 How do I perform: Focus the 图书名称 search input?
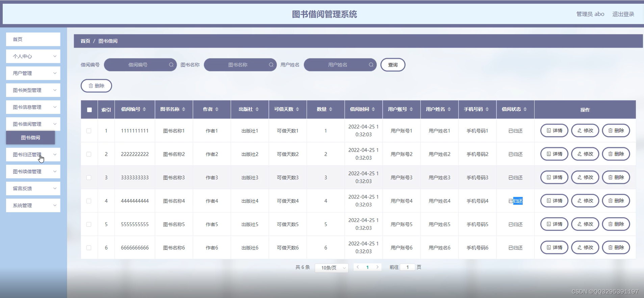[240, 65]
